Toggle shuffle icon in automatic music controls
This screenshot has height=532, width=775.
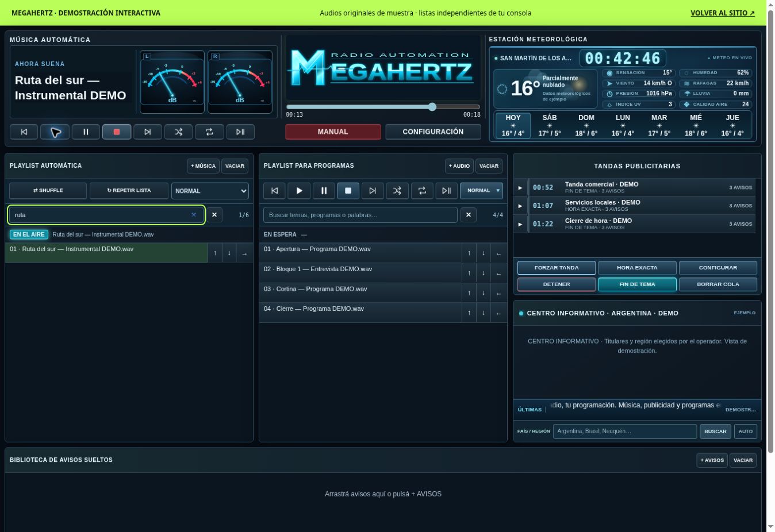click(179, 132)
